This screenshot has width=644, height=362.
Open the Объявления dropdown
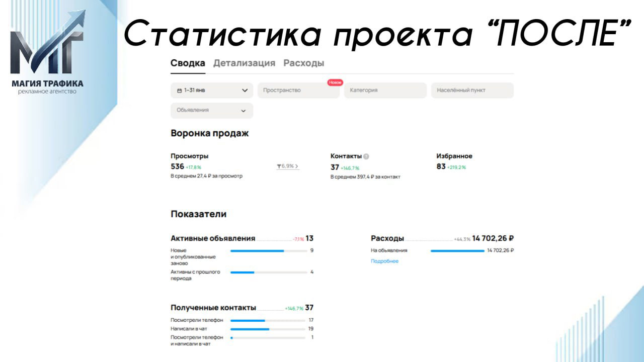(x=212, y=111)
